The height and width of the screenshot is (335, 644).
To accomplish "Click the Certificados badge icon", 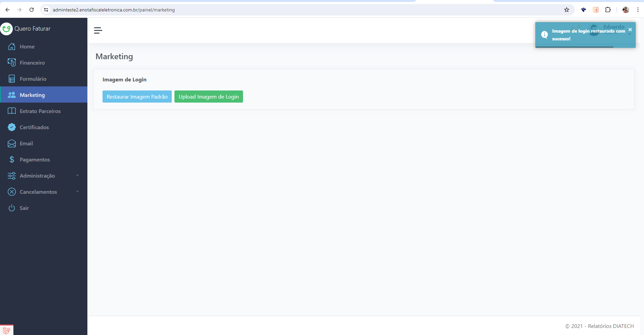I will click(12, 127).
